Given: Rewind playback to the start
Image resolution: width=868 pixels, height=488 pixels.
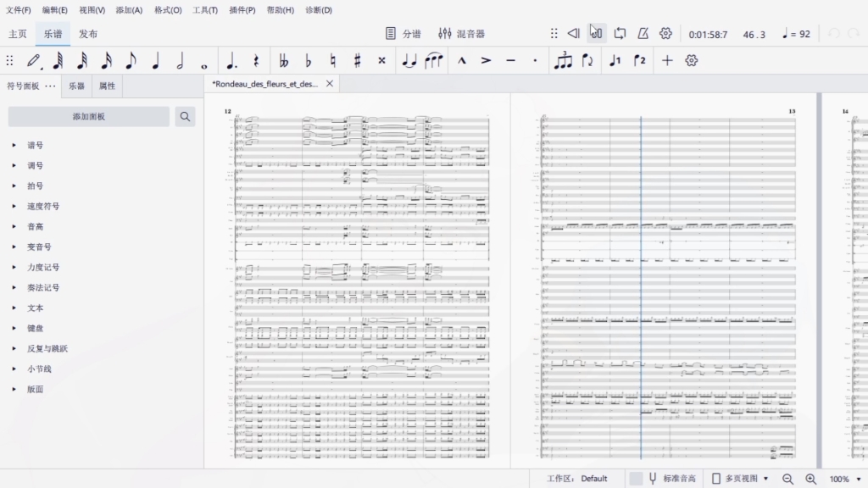Looking at the screenshot, I should click(574, 34).
